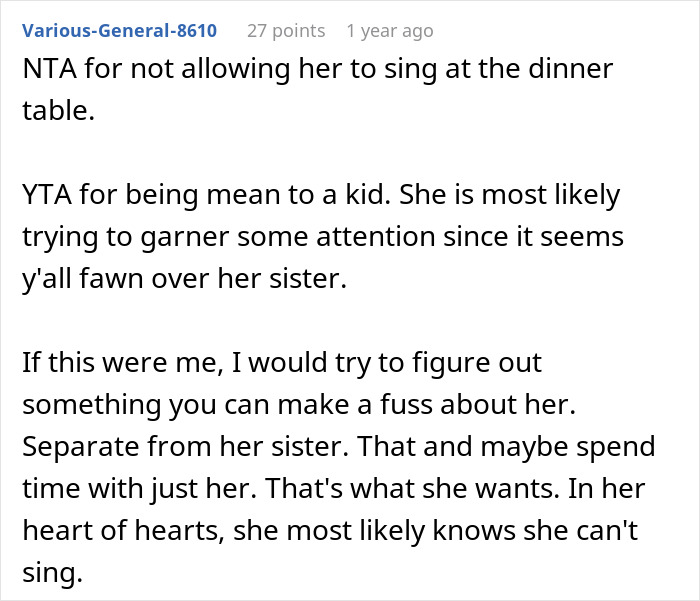
Task: Click the word "YTA" in the comment
Action: click(47, 195)
